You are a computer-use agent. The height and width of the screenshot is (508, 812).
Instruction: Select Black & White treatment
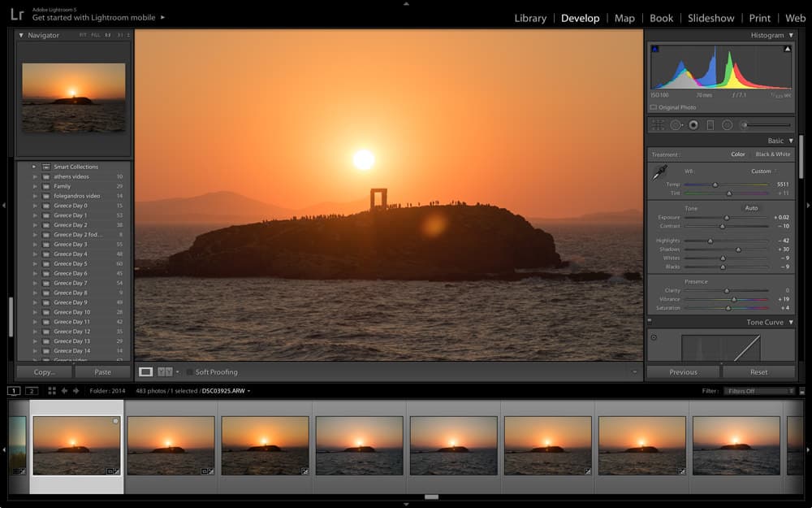point(773,154)
